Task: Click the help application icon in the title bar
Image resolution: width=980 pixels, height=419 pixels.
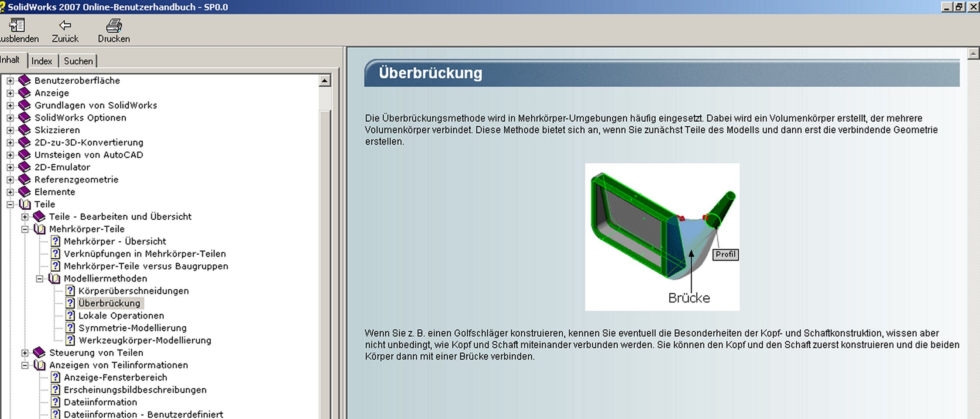Action: tap(2, 7)
